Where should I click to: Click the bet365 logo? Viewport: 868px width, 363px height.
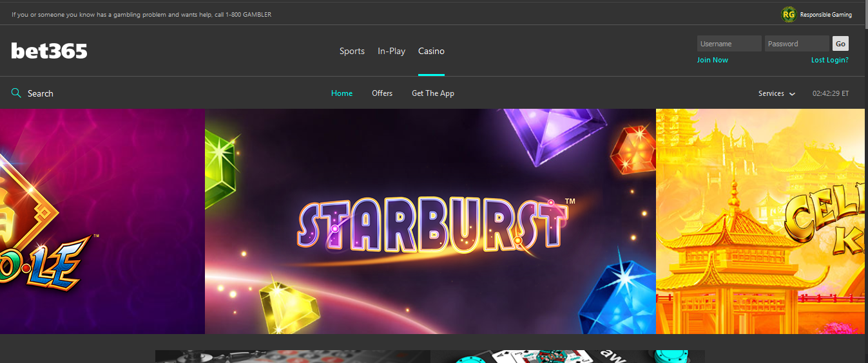(x=49, y=51)
